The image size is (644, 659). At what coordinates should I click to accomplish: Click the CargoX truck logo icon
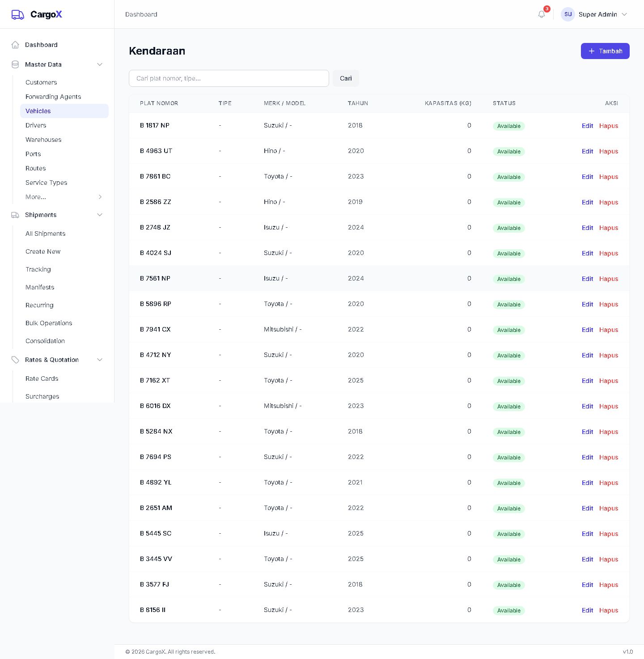click(x=17, y=15)
